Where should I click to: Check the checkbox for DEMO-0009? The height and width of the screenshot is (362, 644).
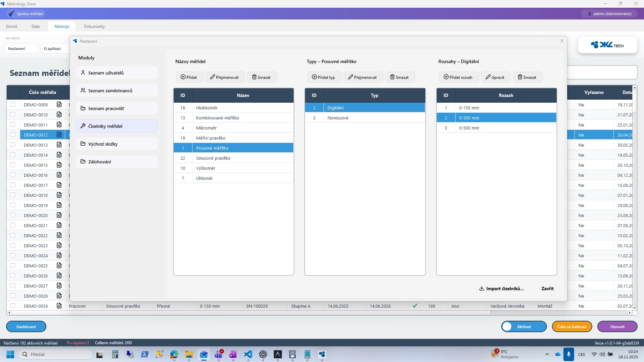click(13, 104)
